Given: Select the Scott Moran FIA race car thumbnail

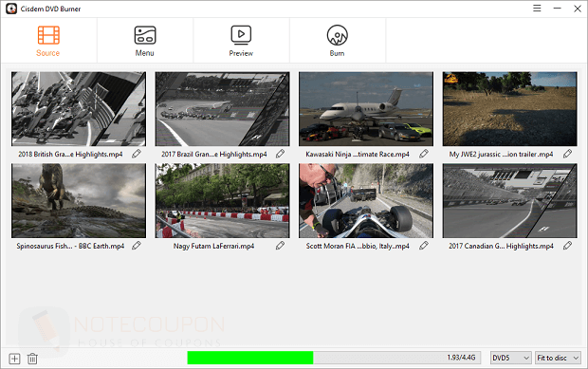Looking at the screenshot, I should pos(366,200).
